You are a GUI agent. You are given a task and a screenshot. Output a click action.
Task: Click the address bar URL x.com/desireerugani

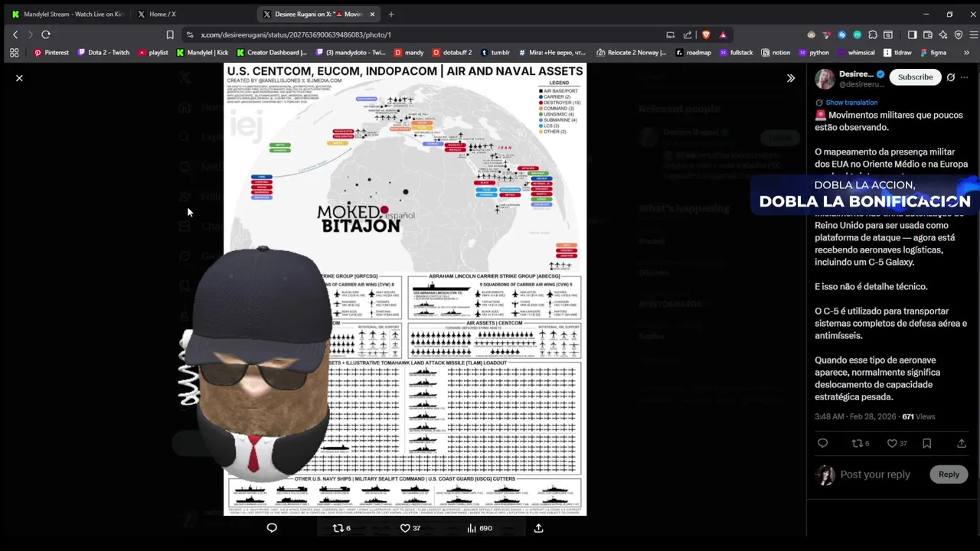click(x=296, y=34)
